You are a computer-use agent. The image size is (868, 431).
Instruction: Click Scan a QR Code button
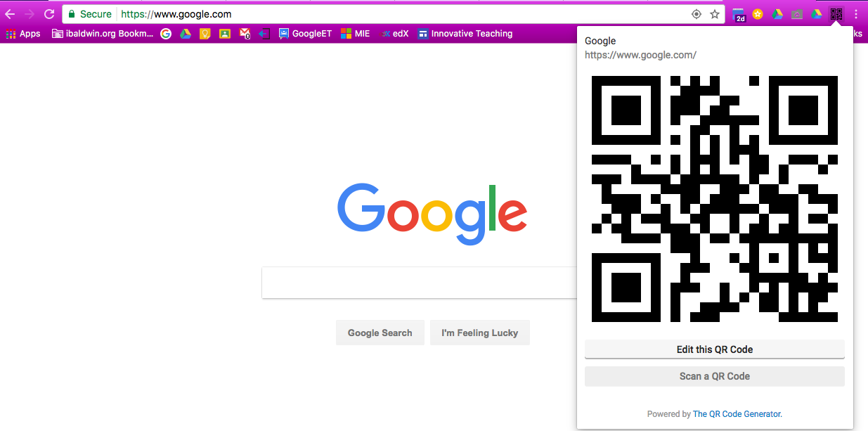point(715,376)
